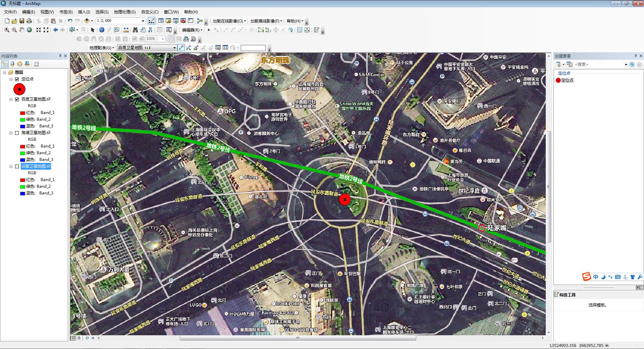Click the 帮助(H) toolbar button
The height and width of the screenshot is (349, 644).
(x=295, y=21)
